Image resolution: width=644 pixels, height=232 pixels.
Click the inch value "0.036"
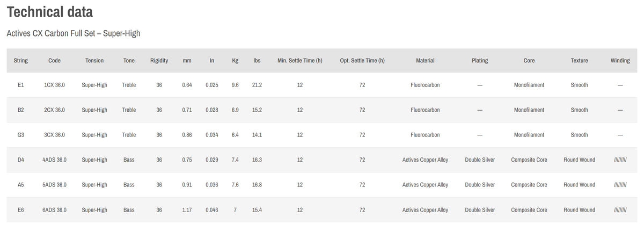[212, 185]
